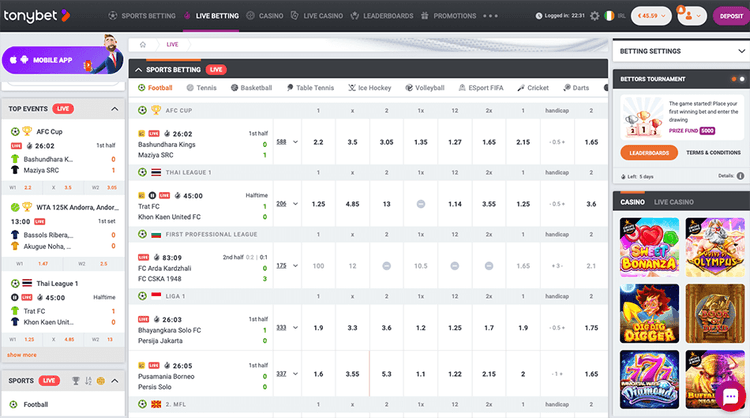Select the ESport FIFA sport tab
Viewport: 750px width, 418px height.
coord(481,88)
